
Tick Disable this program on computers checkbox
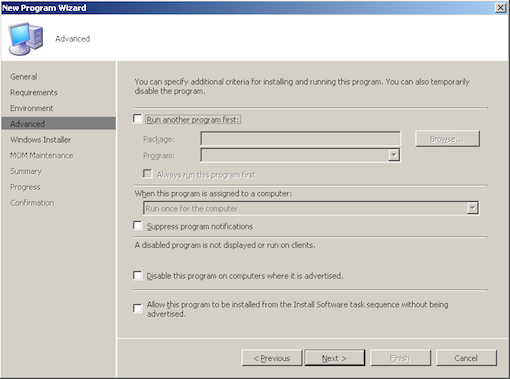(137, 275)
